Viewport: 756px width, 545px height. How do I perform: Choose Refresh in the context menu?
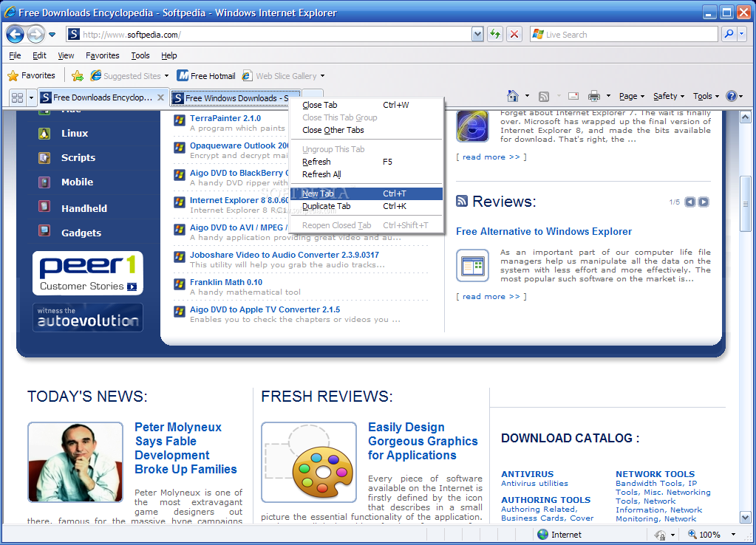click(x=367, y=162)
